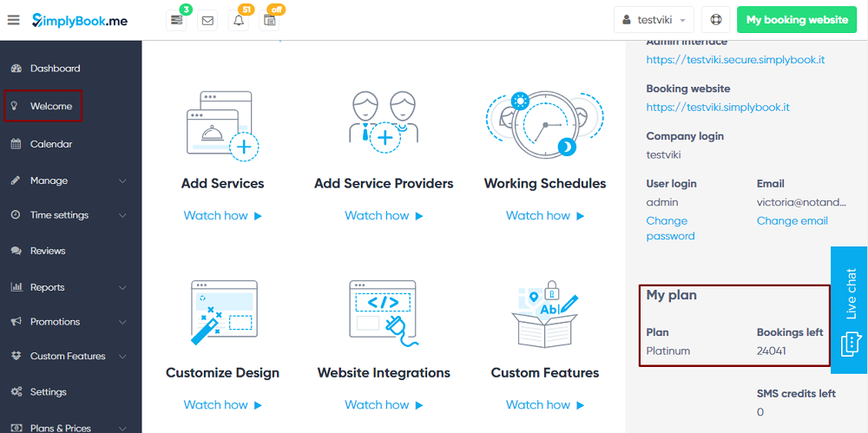Image resolution: width=868 pixels, height=433 pixels.
Task: Open the notifications bell icon
Action: click(x=239, y=20)
